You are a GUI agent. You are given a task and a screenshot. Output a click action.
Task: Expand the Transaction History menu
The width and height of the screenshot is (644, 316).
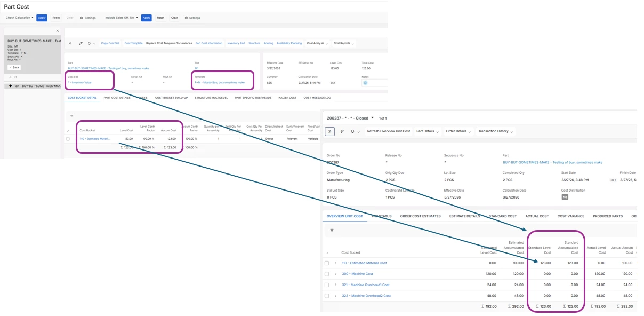pyautogui.click(x=496, y=131)
